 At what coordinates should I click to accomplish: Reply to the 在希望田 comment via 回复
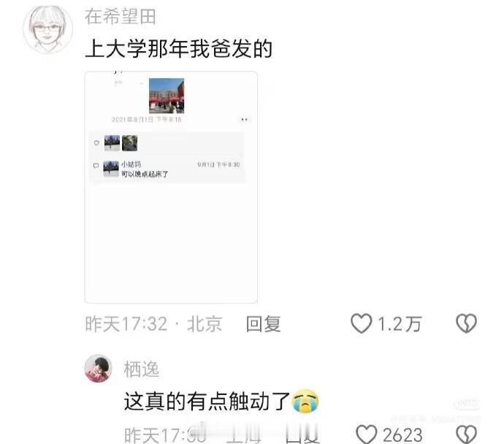[x=263, y=324]
